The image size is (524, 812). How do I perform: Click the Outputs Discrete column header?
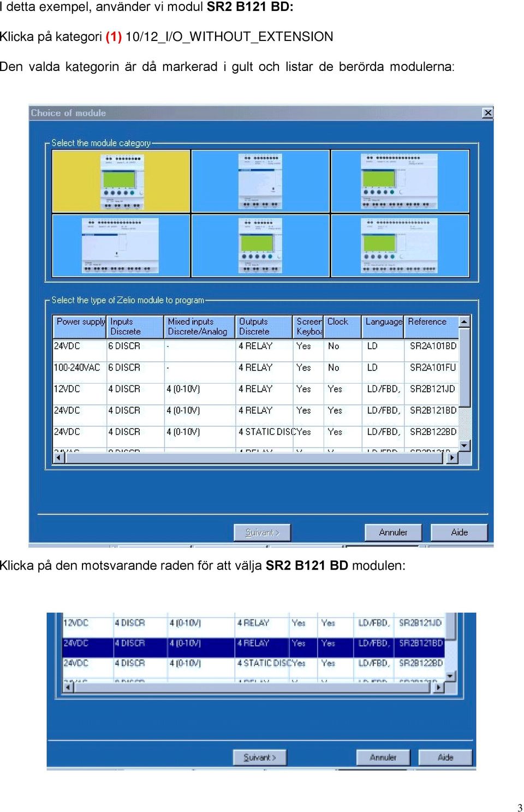click(264, 326)
